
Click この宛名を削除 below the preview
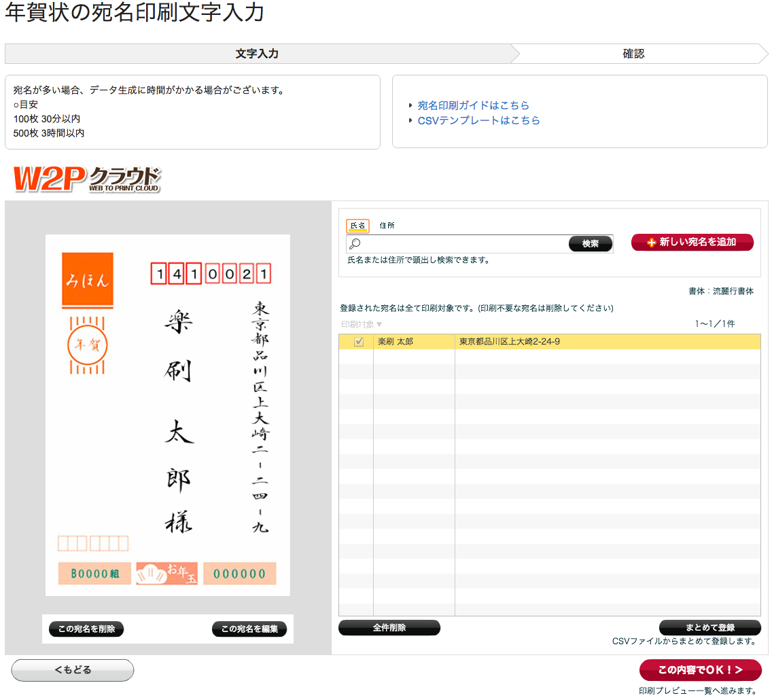tap(86, 629)
